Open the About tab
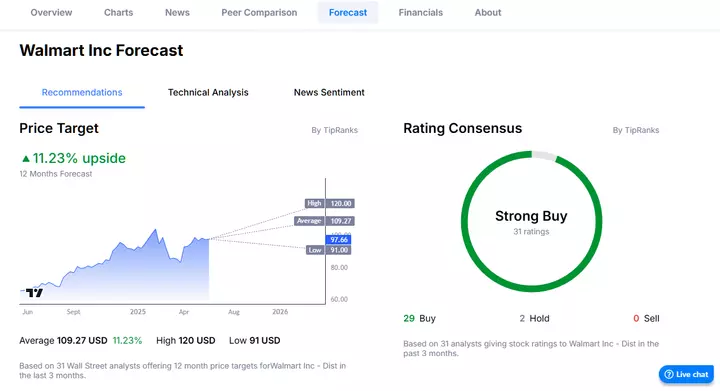This screenshot has height=391, width=720. (x=488, y=12)
